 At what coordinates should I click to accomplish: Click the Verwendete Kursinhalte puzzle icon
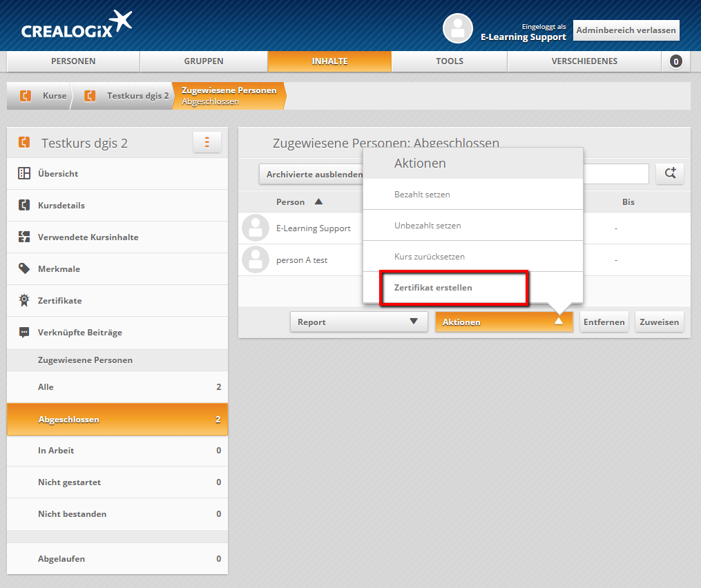(x=24, y=237)
